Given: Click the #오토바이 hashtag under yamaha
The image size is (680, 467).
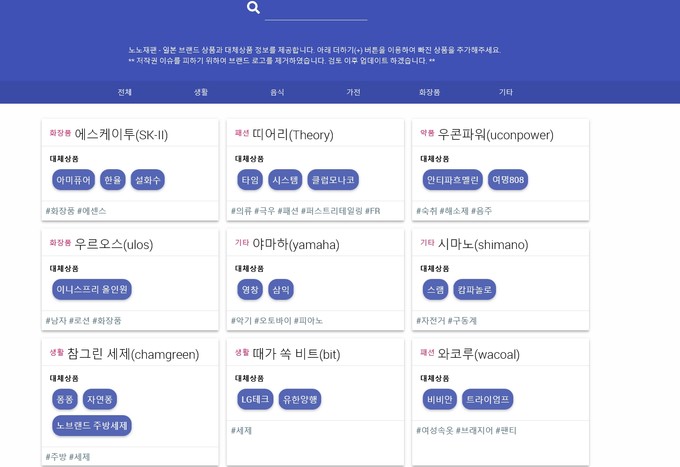Looking at the screenshot, I should pyautogui.click(x=273, y=321).
